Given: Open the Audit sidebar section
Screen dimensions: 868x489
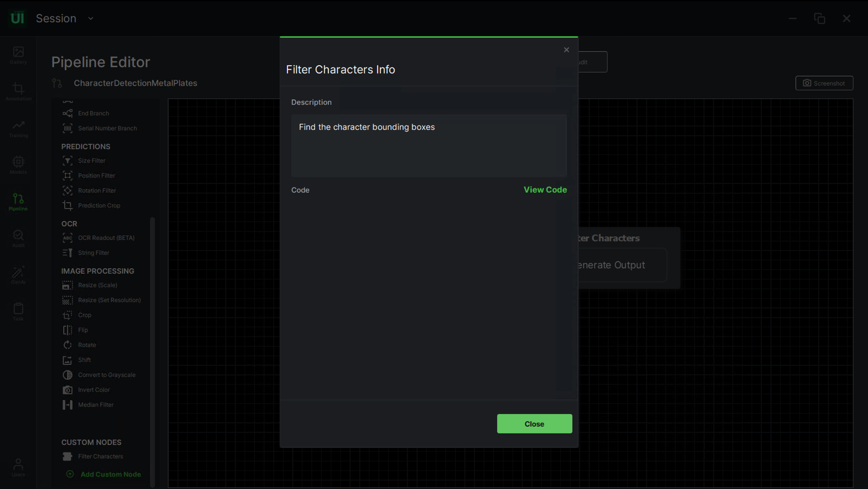Looking at the screenshot, I should [x=18, y=239].
